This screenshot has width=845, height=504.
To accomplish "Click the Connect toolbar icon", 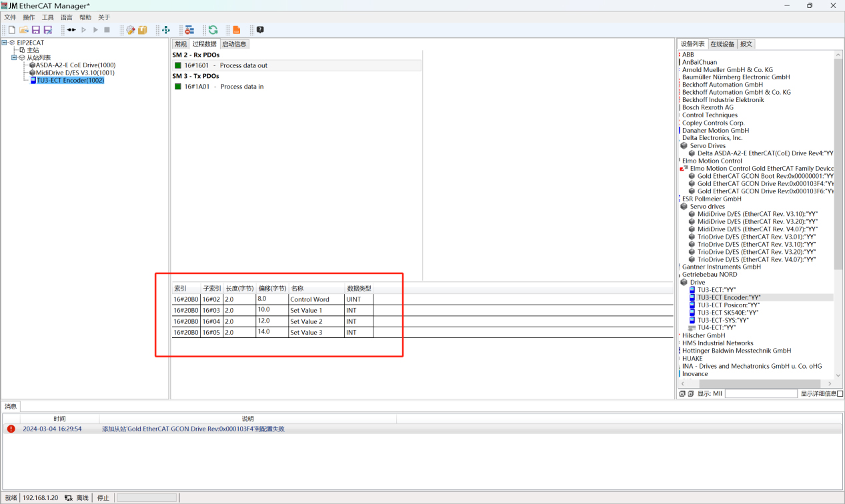I will (x=71, y=30).
